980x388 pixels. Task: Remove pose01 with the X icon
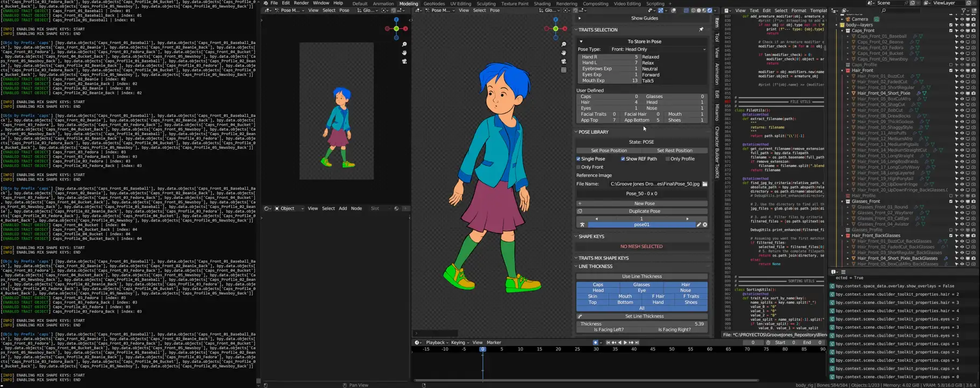(x=705, y=225)
